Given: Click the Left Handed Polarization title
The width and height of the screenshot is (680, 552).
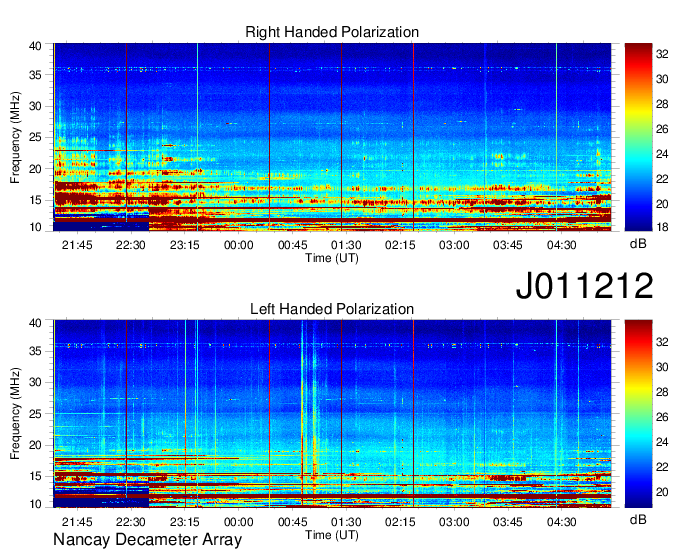Looking at the screenshot, I should click(332, 309).
